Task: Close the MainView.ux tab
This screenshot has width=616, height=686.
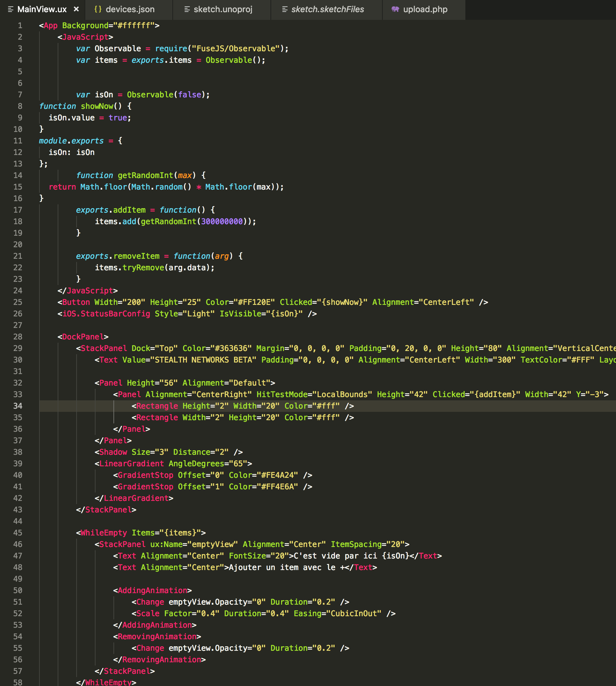Action: click(x=76, y=9)
